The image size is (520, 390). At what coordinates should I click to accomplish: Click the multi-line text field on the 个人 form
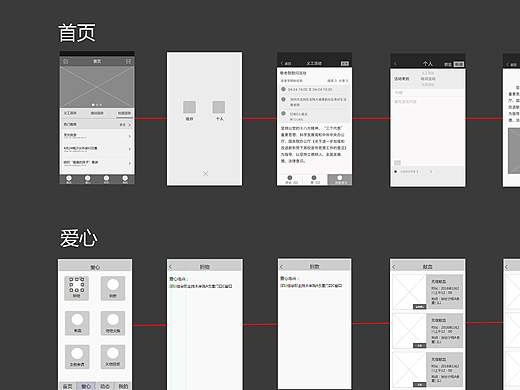pos(428,128)
